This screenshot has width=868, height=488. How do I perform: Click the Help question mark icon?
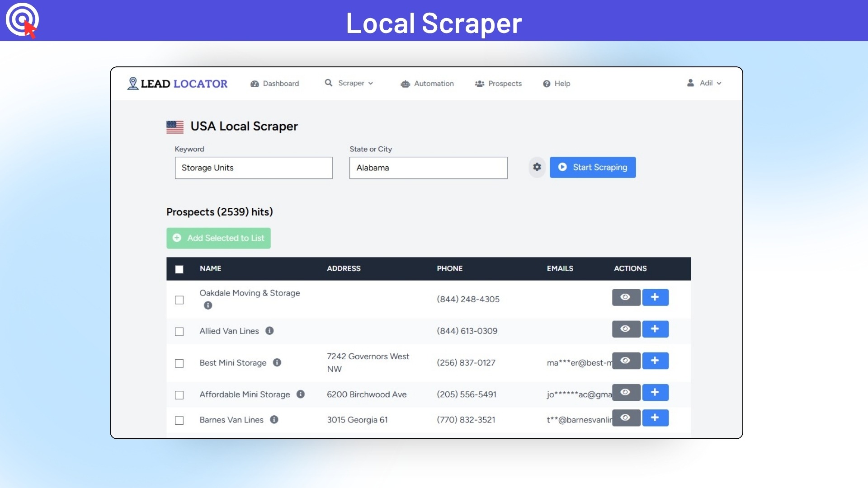click(x=547, y=84)
